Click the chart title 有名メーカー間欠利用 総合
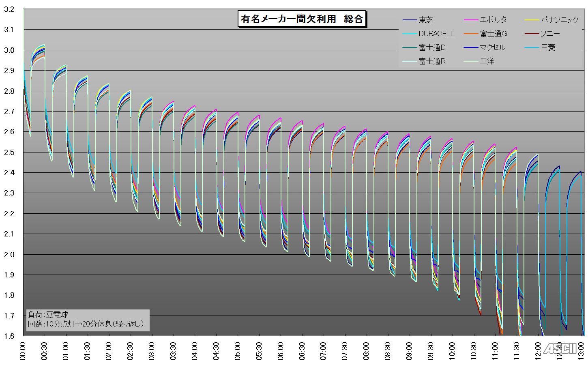The height and width of the screenshot is (365, 588). [x=302, y=19]
